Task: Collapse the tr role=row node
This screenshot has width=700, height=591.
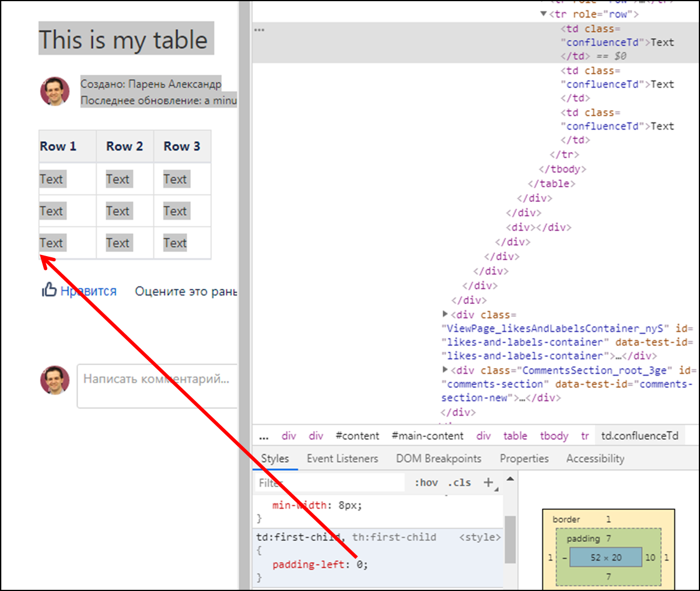Action: click(x=544, y=14)
